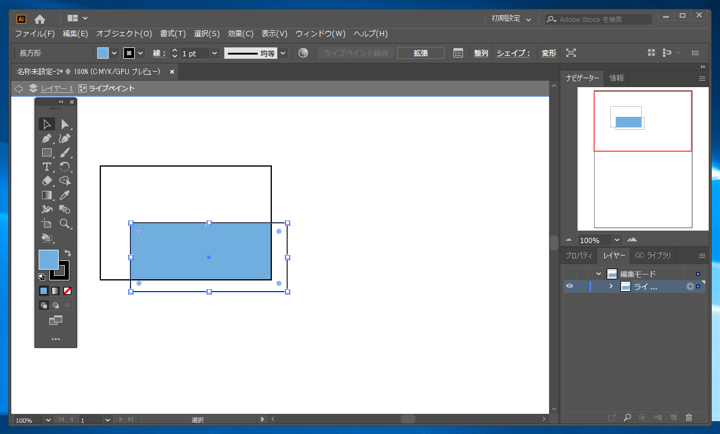Set fill to None in toolbox
The width and height of the screenshot is (720, 434).
pyautogui.click(x=67, y=291)
